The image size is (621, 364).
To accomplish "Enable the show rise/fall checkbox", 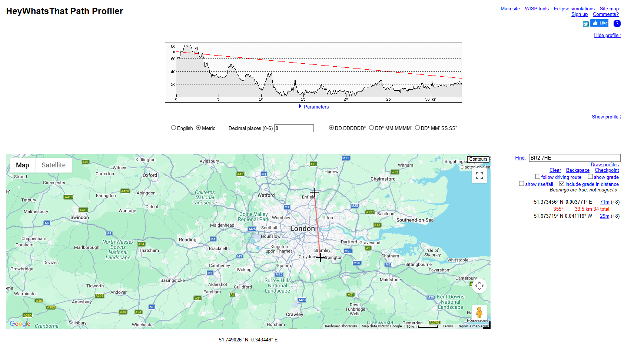I will (521, 184).
